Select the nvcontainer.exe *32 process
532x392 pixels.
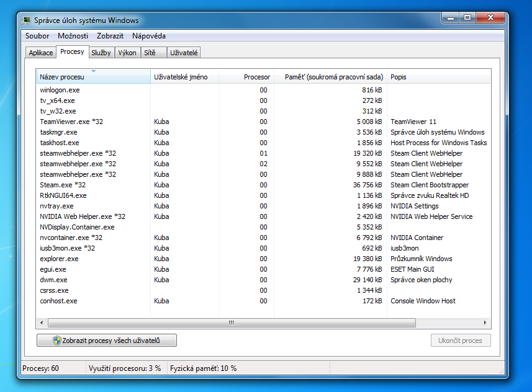pyautogui.click(x=263, y=238)
